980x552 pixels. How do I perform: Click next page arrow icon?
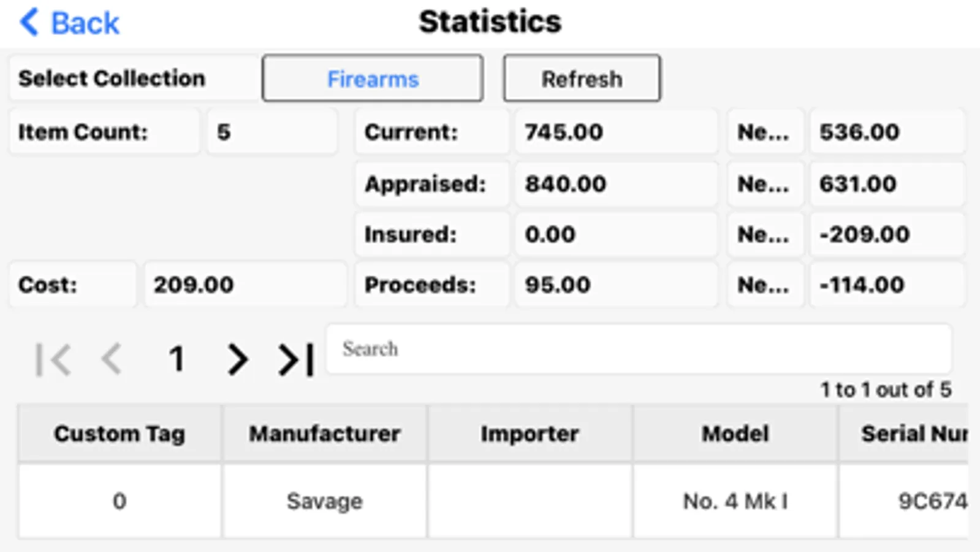pyautogui.click(x=237, y=359)
